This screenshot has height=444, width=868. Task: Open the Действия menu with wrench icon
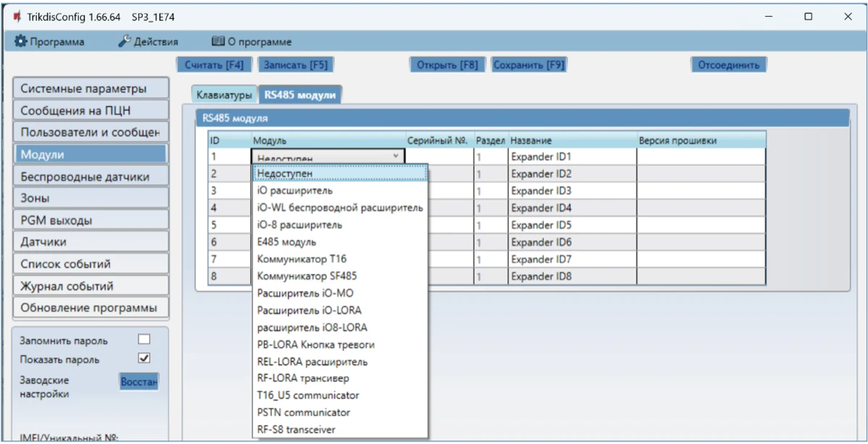(148, 42)
